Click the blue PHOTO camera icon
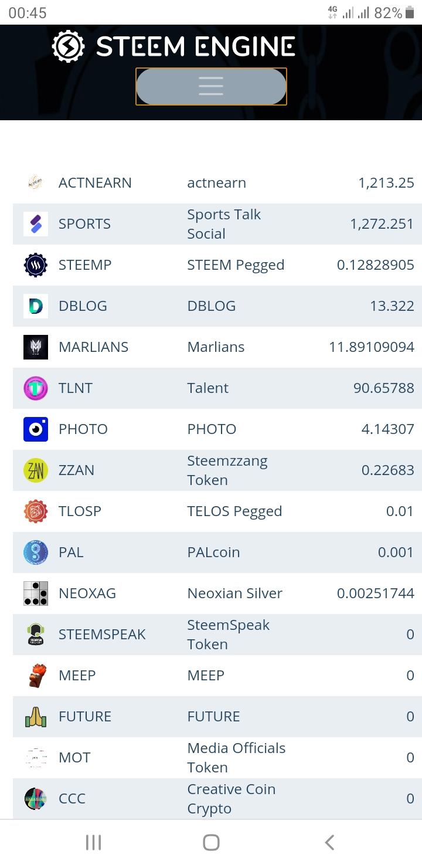Screen dimensions: 422x868 36,429
